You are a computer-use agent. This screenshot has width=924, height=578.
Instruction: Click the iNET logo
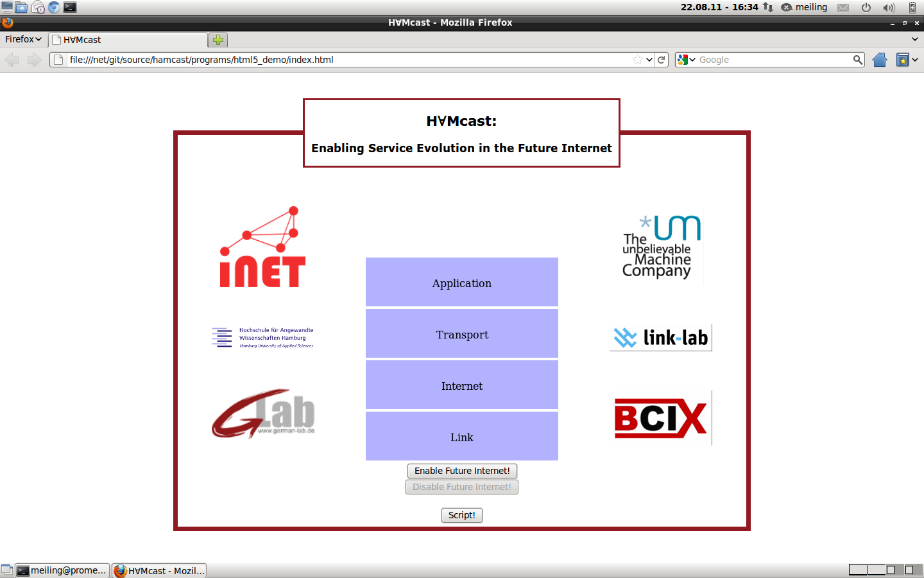pos(263,247)
